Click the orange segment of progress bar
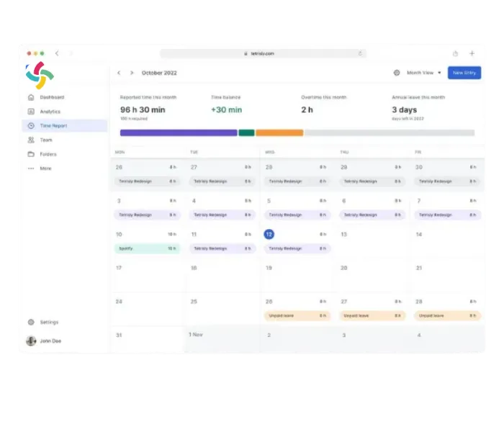The height and width of the screenshot is (432, 504). point(279,132)
